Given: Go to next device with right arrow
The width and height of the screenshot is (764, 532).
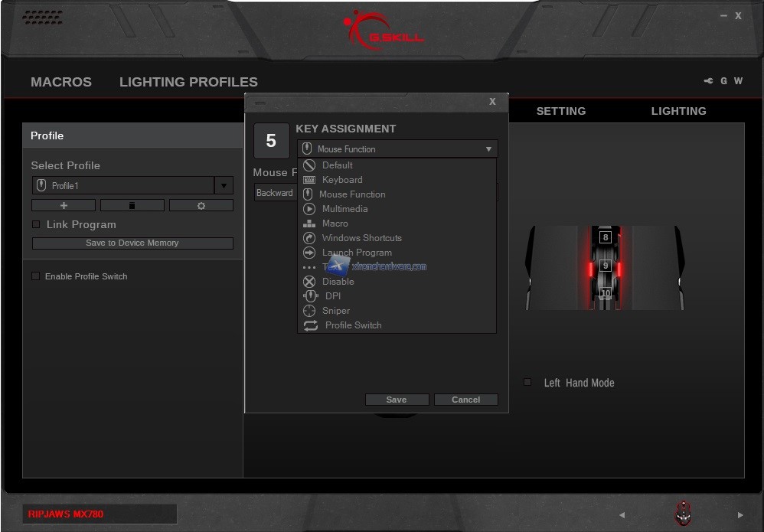Looking at the screenshot, I should coord(740,515).
